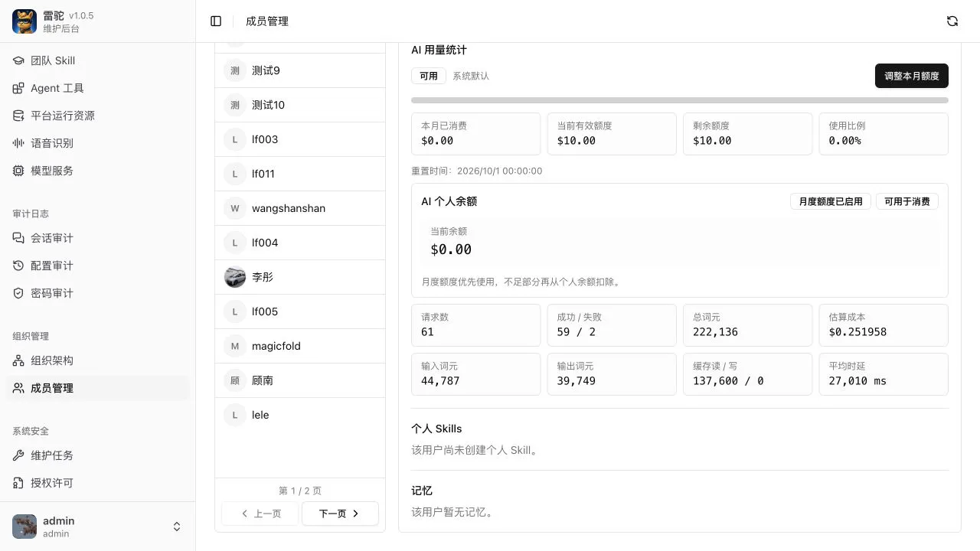Toggle the sidebar panel icon
This screenshot has width=980, height=551.
tap(216, 21)
